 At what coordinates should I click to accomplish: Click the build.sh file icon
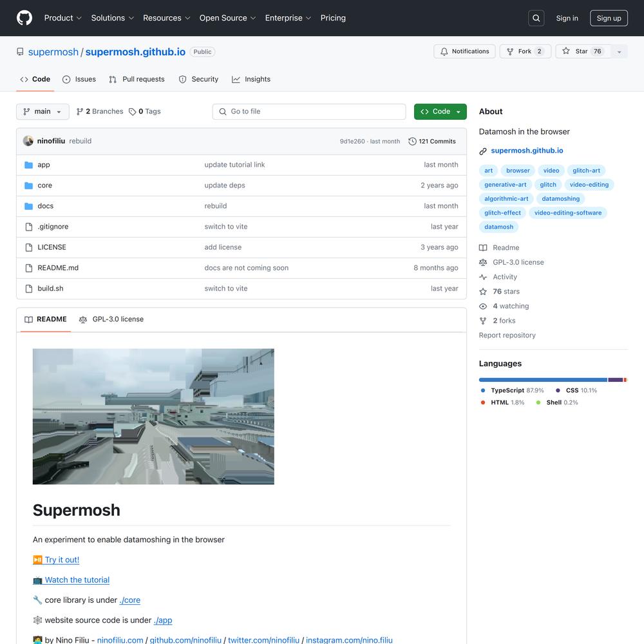[29, 289]
